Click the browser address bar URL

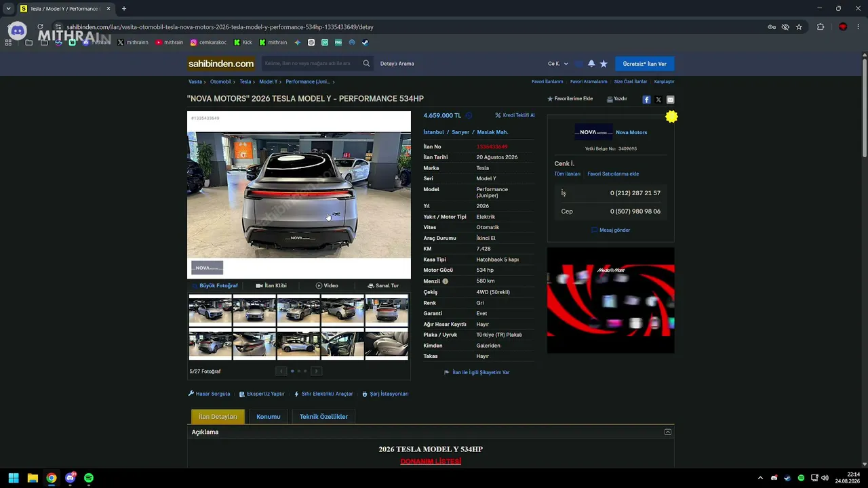coord(220,27)
